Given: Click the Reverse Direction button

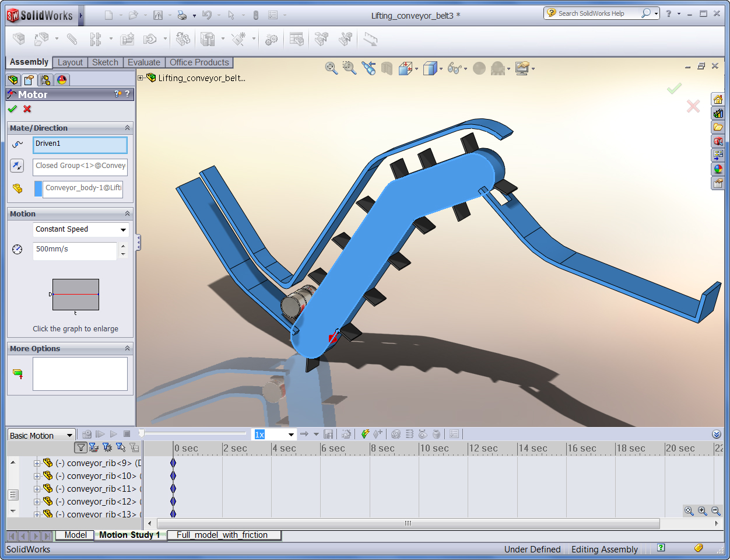Looking at the screenshot, I should [x=17, y=166].
